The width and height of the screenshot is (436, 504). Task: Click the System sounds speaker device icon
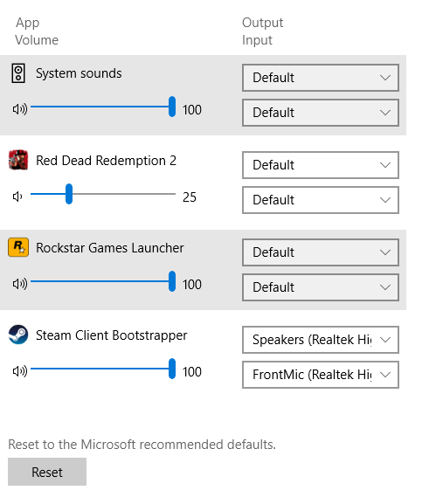click(18, 73)
